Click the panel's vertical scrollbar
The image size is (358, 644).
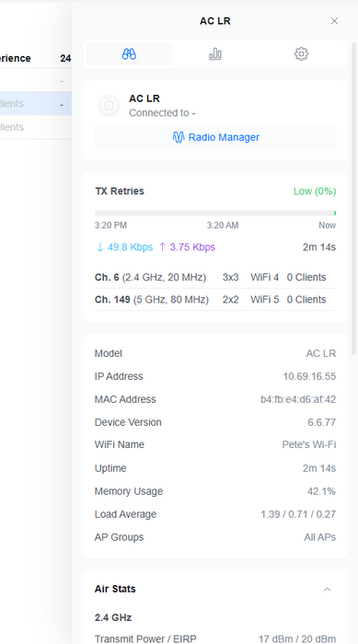(x=354, y=199)
